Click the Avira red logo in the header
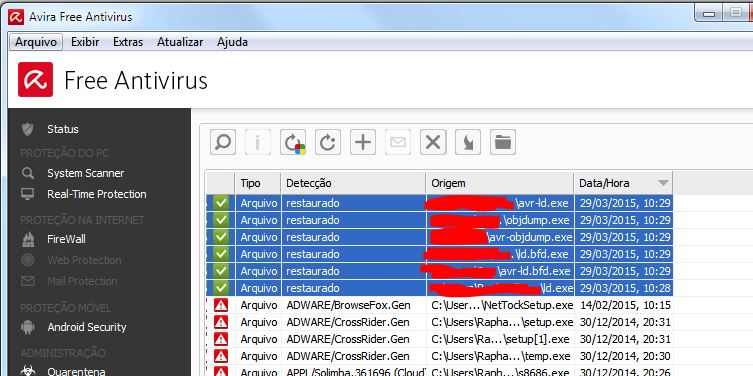Screen dimensions: 753x376 [x=36, y=79]
